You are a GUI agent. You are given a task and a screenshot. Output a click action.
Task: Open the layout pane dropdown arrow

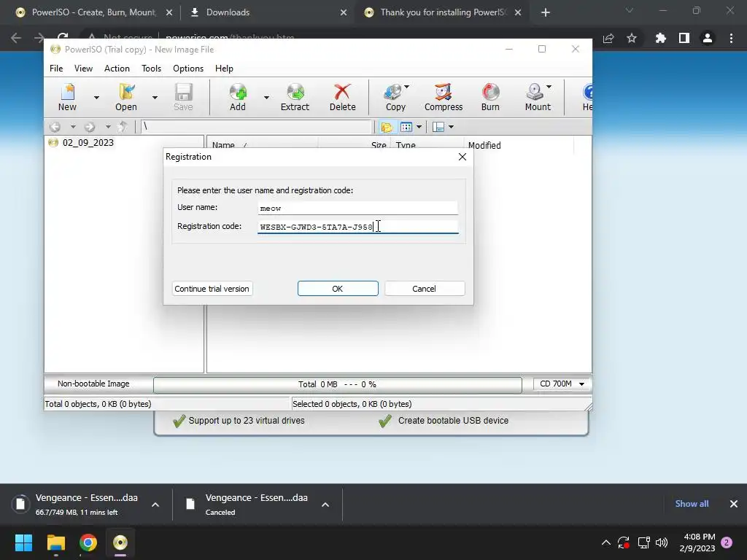click(x=451, y=127)
